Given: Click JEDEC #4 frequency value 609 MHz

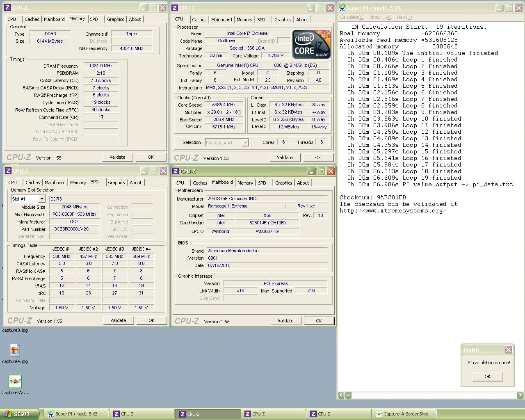Looking at the screenshot, I should point(141,256).
